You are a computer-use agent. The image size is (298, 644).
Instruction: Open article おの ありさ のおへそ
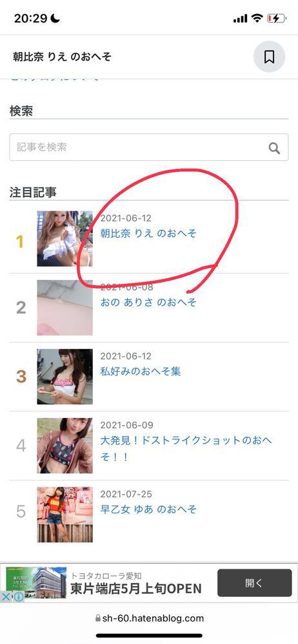[x=148, y=303]
